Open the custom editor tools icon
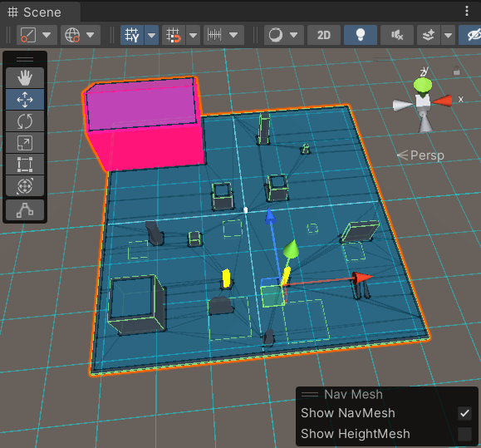Screen dimensions: 481x448 (x=25, y=210)
